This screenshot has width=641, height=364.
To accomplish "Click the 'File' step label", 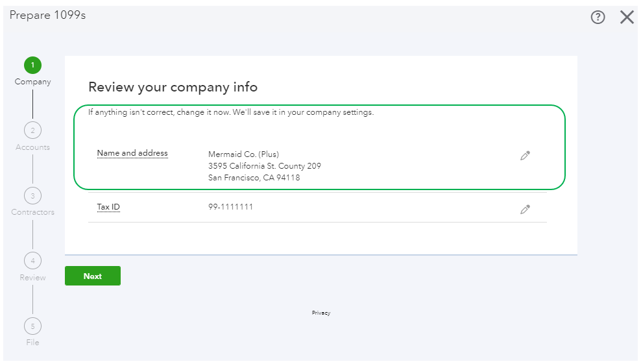I will pos(32,343).
